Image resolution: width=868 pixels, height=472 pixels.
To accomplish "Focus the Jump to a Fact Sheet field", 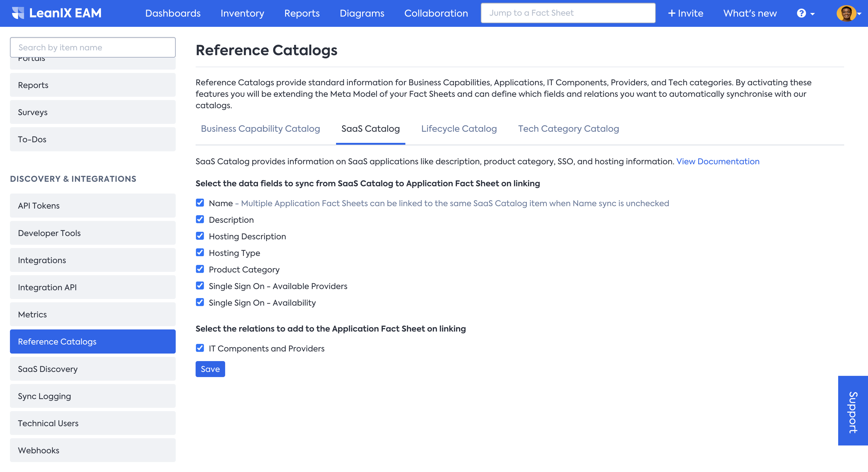I will 568,13.
